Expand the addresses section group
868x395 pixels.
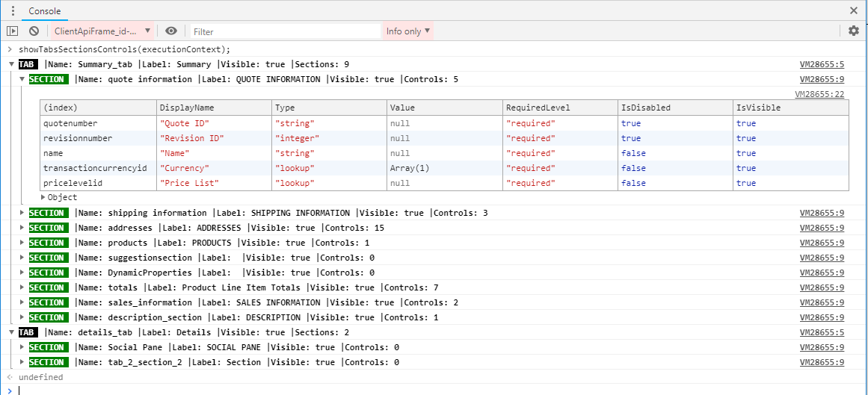click(x=22, y=228)
